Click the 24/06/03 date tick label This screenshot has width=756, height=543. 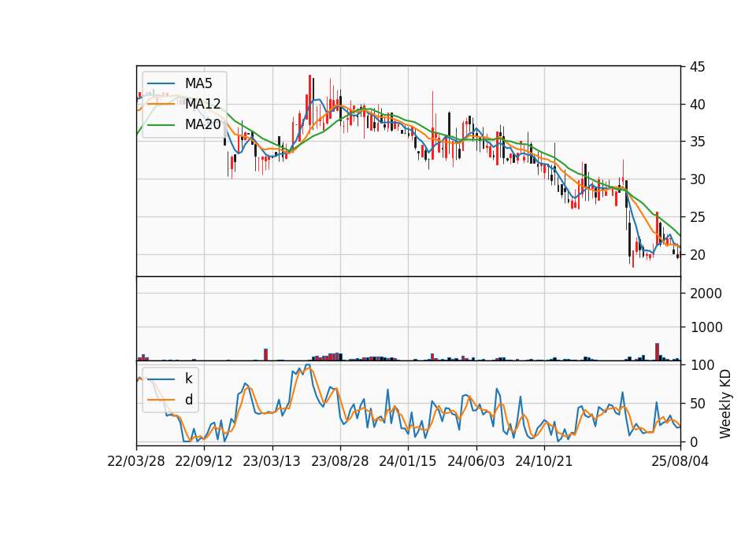tap(476, 461)
